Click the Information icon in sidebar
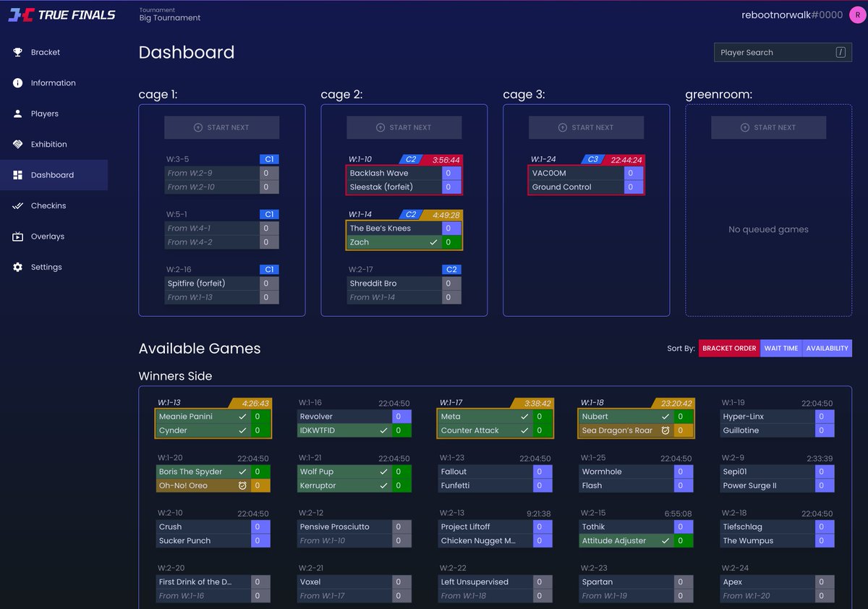Screen dimensions: 868x609 tap(17, 83)
